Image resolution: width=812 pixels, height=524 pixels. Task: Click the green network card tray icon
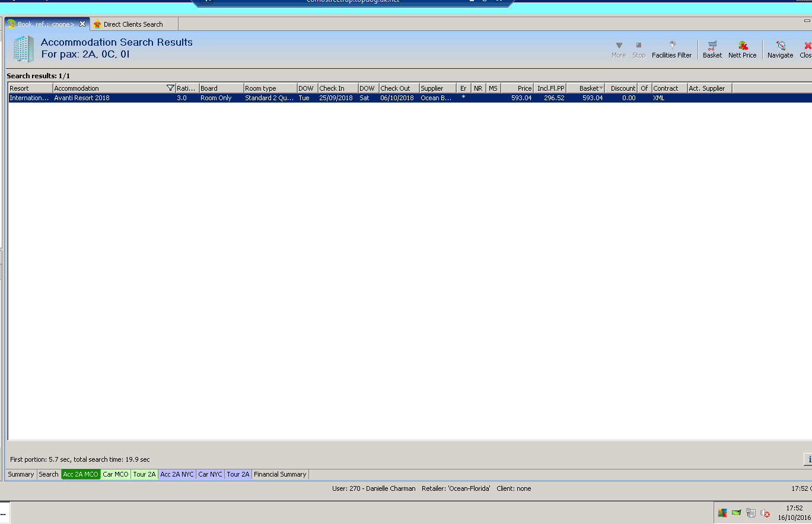(x=736, y=513)
